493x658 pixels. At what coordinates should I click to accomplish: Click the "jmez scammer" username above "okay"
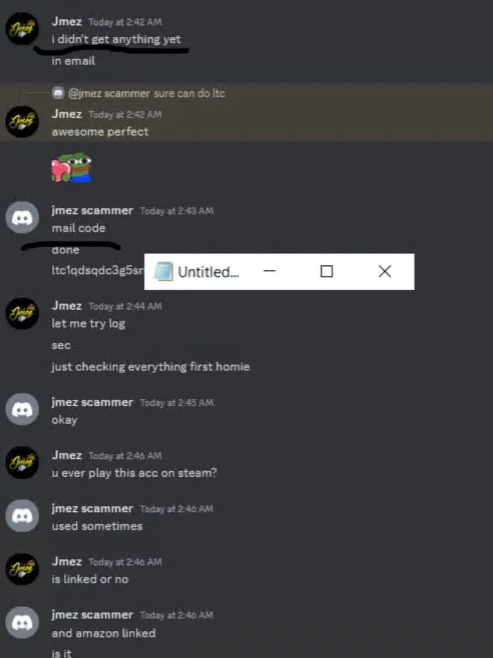92,402
